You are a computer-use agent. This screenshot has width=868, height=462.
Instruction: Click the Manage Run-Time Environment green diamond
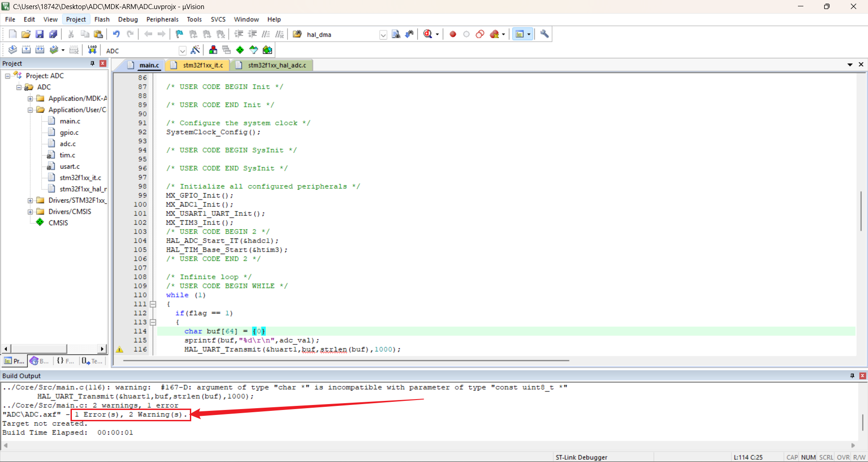pos(240,50)
